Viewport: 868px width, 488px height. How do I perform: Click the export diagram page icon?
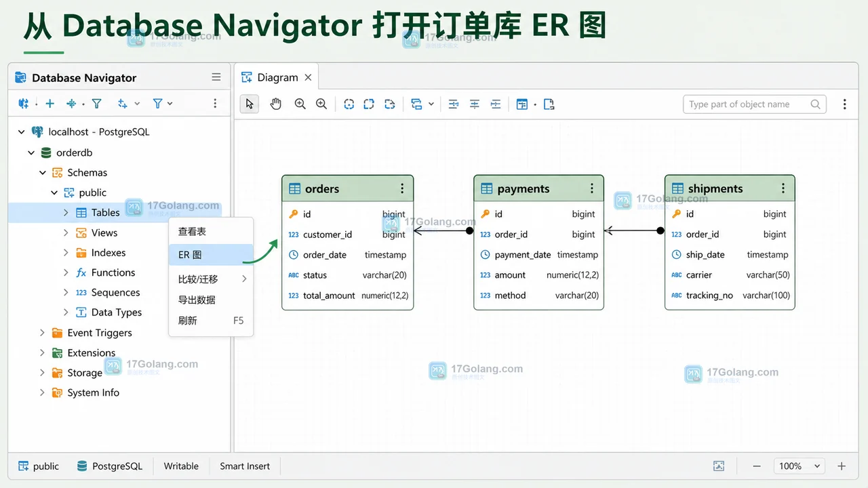coord(549,104)
